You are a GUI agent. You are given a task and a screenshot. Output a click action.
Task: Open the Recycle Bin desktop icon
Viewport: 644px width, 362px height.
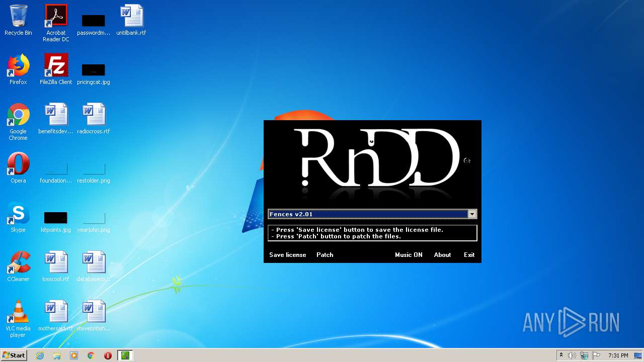[x=18, y=20]
